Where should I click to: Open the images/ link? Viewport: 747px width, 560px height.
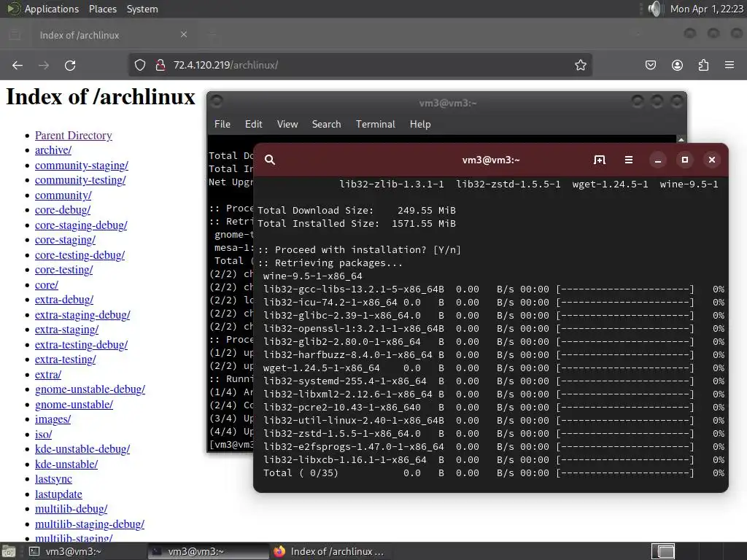53,419
